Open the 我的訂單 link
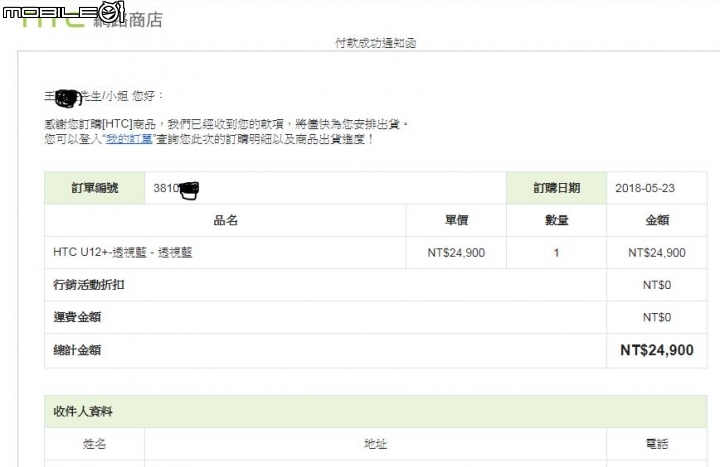Image resolution: width=720 pixels, height=467 pixels. pyautogui.click(x=129, y=139)
